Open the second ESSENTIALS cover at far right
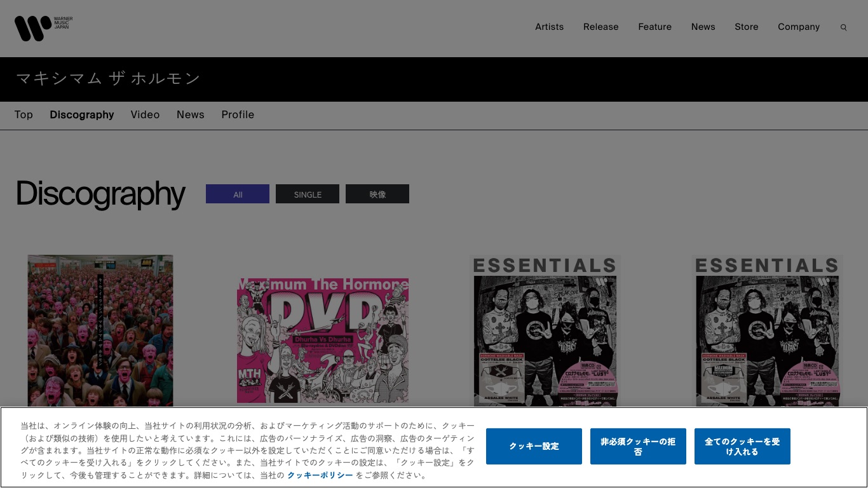868x488 pixels. (768, 330)
